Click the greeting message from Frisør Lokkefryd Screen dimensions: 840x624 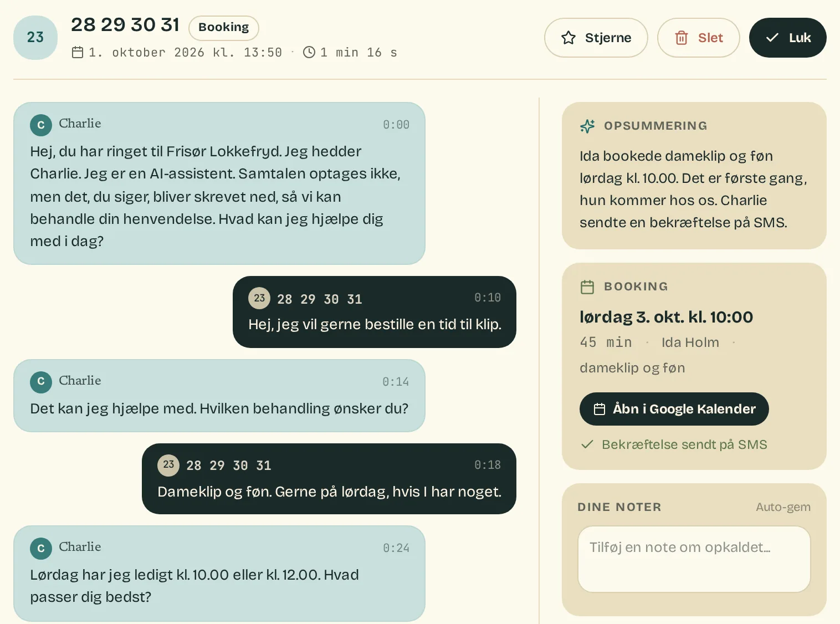(x=215, y=196)
